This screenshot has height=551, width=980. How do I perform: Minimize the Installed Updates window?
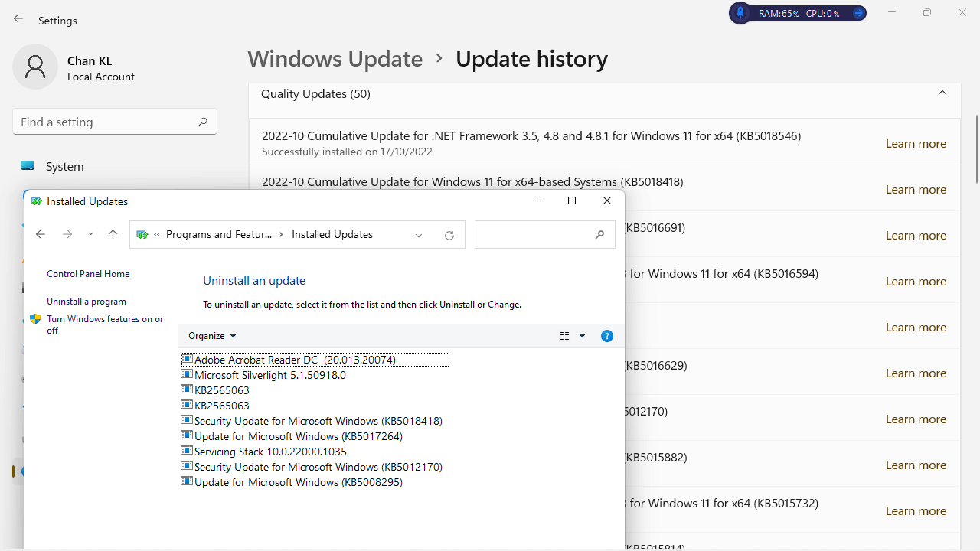tap(537, 201)
